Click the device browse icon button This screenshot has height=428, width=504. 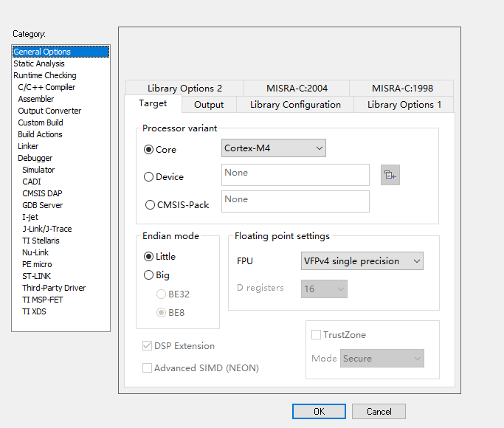390,176
